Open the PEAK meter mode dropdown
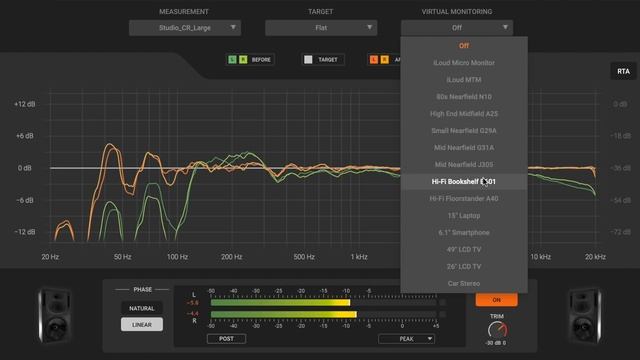 [x=406, y=339]
